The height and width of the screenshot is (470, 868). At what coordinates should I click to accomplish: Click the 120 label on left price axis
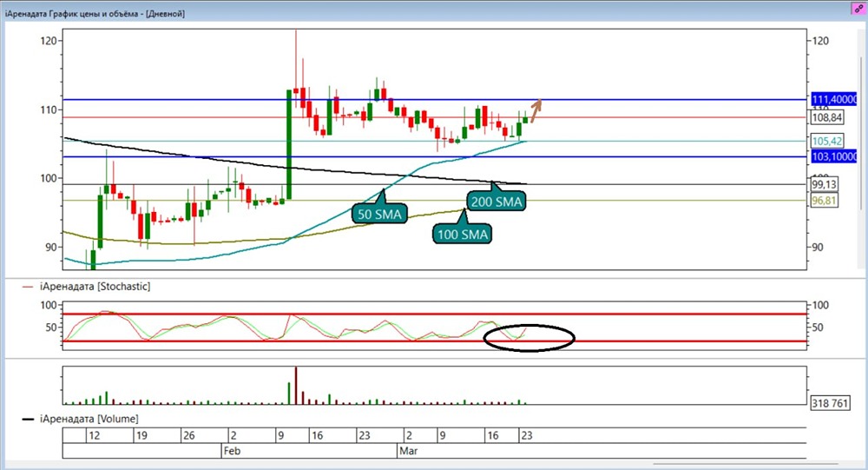[49, 41]
